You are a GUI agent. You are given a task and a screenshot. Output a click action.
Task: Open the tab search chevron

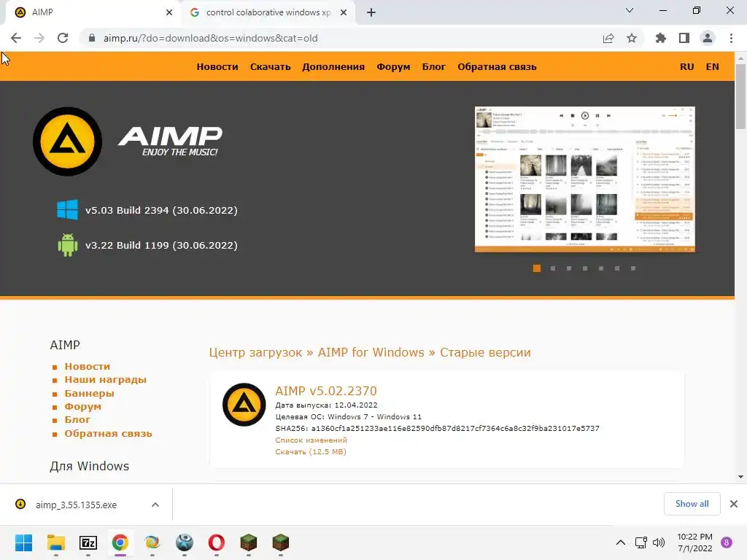click(x=630, y=10)
